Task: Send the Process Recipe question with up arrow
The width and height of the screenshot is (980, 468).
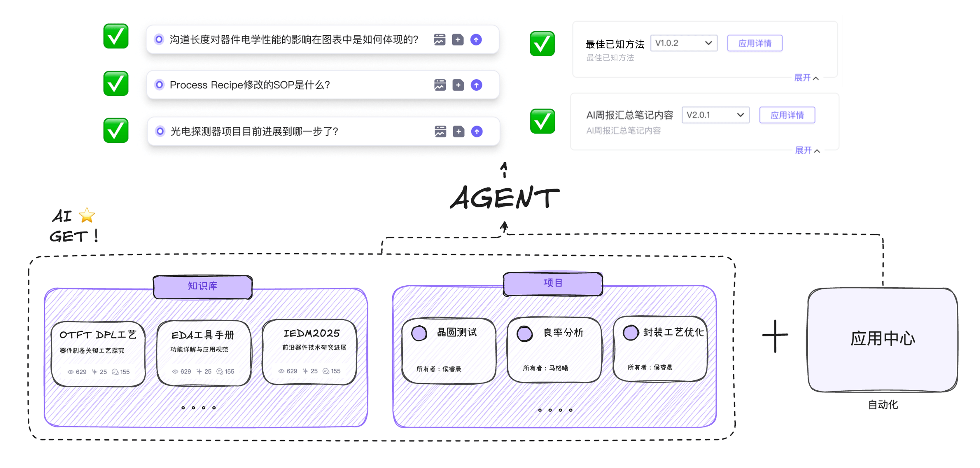Action: pos(476,85)
